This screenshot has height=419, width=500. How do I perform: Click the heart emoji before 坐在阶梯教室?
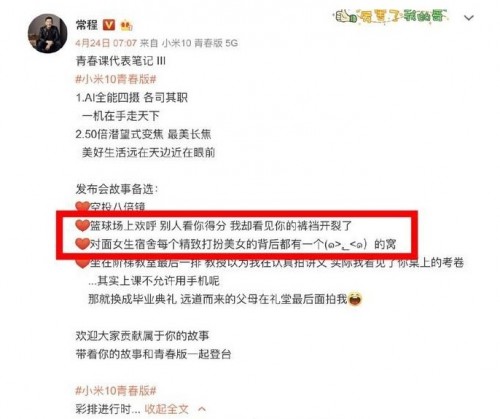pyautogui.click(x=82, y=263)
